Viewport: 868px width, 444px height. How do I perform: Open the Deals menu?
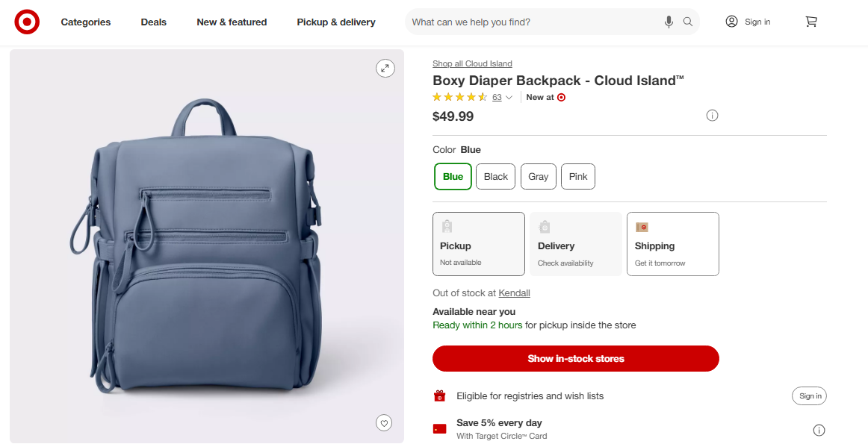pyautogui.click(x=153, y=22)
